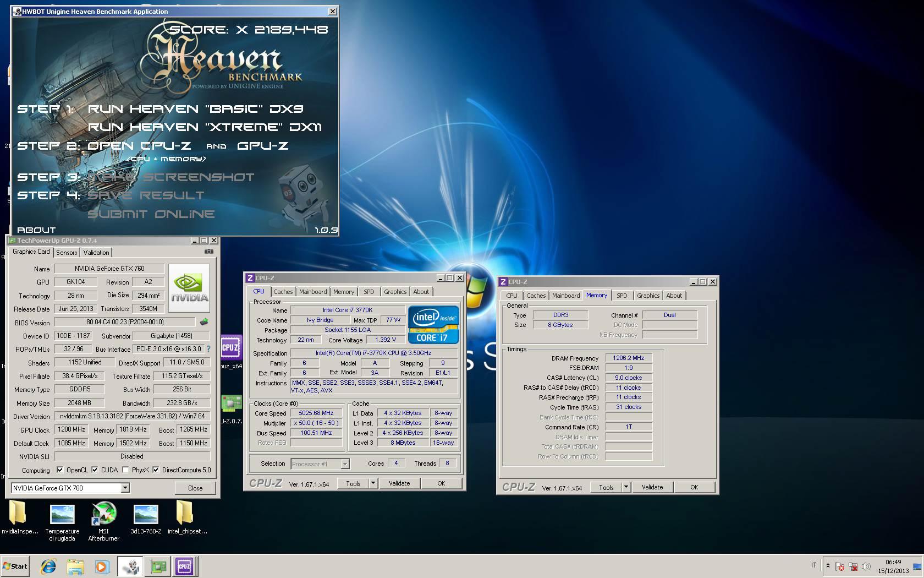924x578 pixels.
Task: Click Tools button in CPU-Z Memory window
Action: [606, 487]
